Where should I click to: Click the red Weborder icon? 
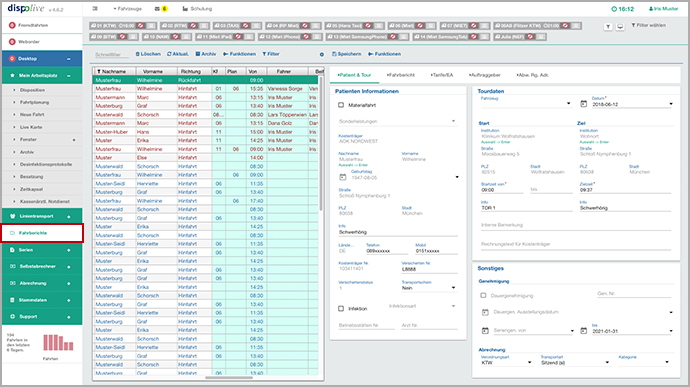pos(12,42)
